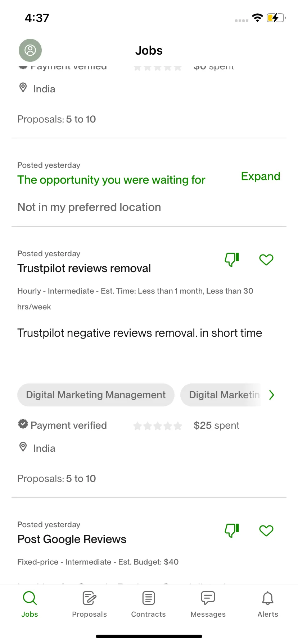The width and height of the screenshot is (298, 644).
Task: Dislike the Trustpilot reviews removal job
Action: 232,259
